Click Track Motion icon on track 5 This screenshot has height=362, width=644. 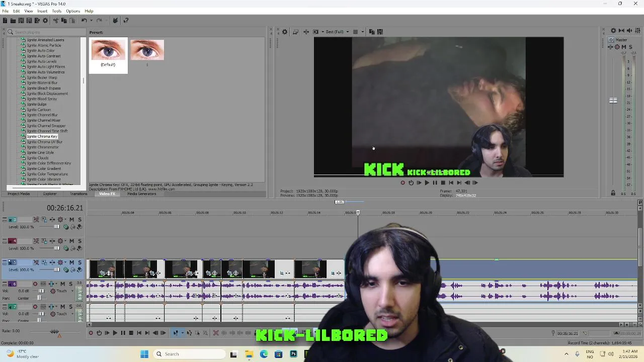click(44, 262)
